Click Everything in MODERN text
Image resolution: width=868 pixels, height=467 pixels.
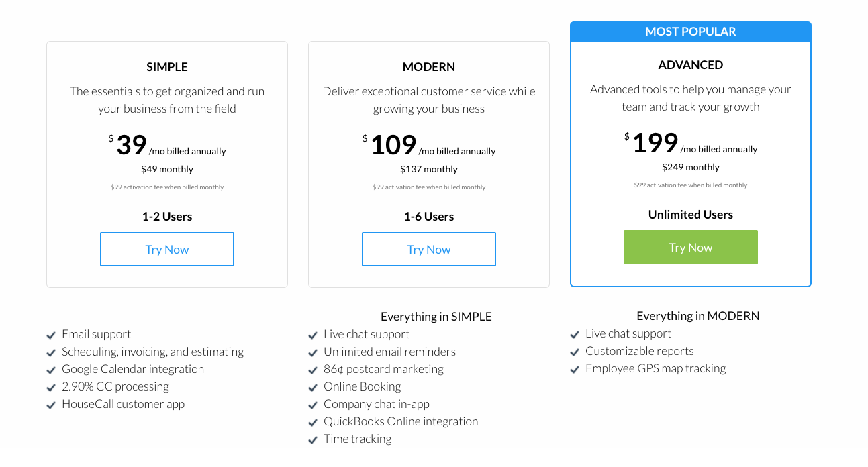pos(698,316)
